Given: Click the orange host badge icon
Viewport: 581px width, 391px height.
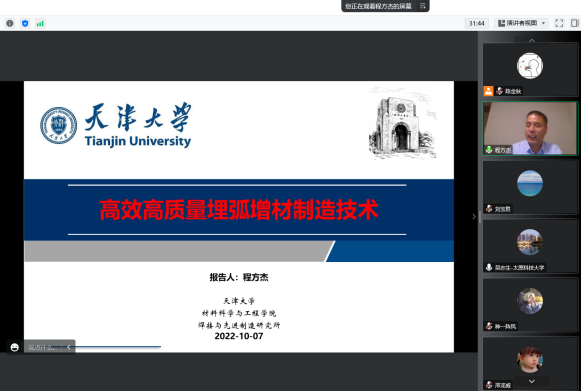Looking at the screenshot, I should coord(488,91).
